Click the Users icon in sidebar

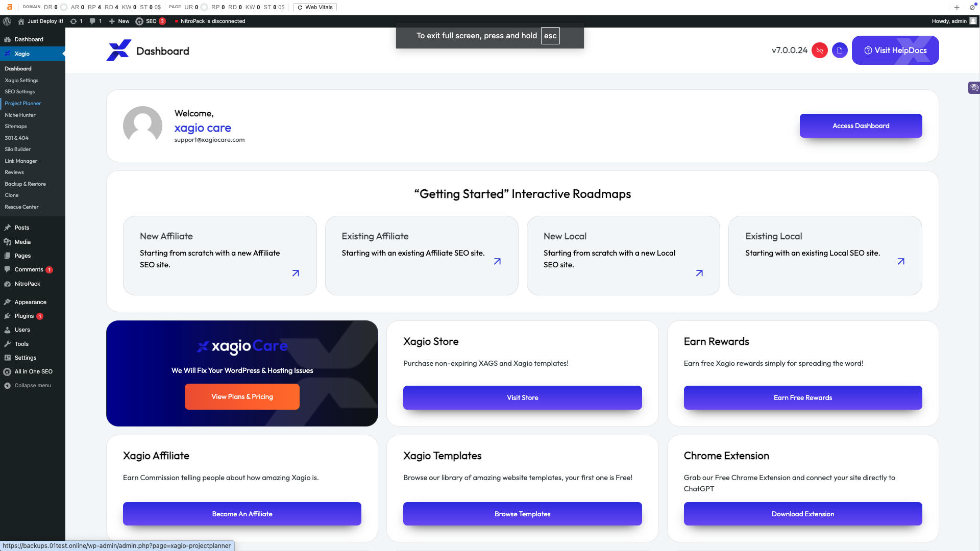[8, 330]
